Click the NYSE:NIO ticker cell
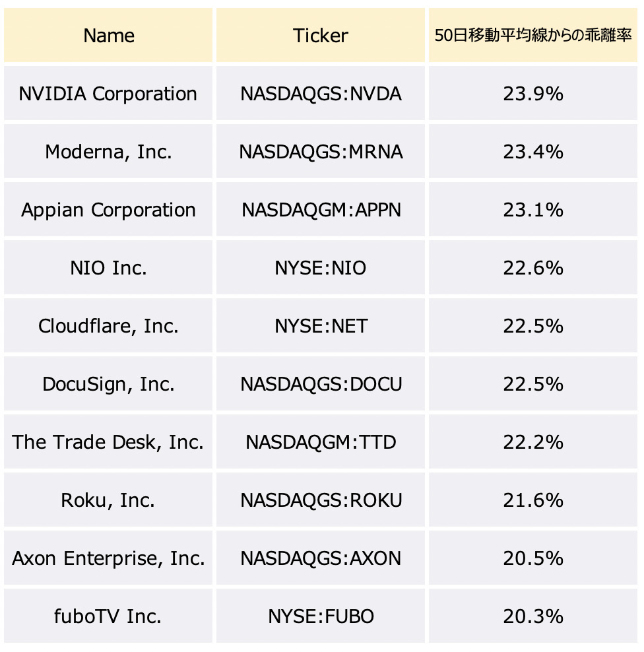644x652 pixels. click(321, 267)
